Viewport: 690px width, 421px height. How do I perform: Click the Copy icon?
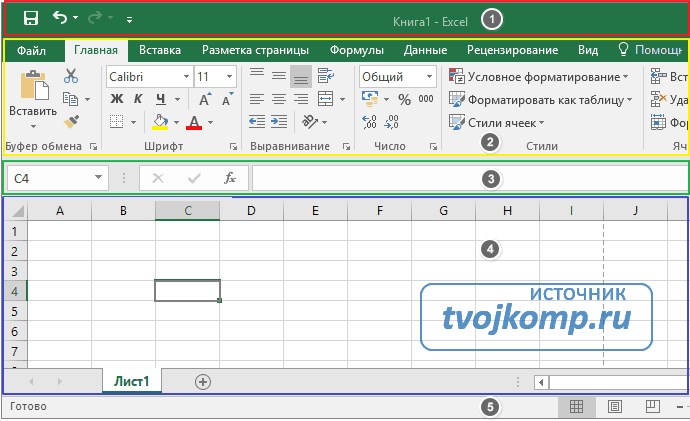pyautogui.click(x=70, y=99)
